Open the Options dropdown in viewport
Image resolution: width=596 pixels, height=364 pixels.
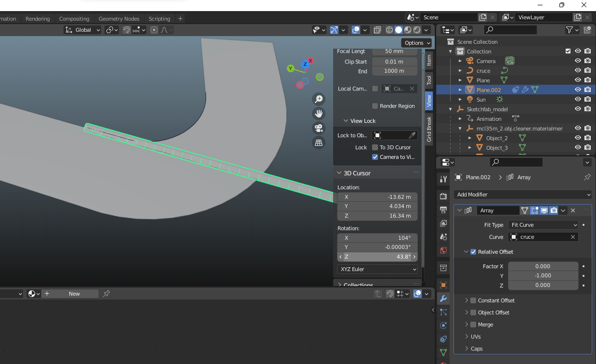[x=417, y=43]
